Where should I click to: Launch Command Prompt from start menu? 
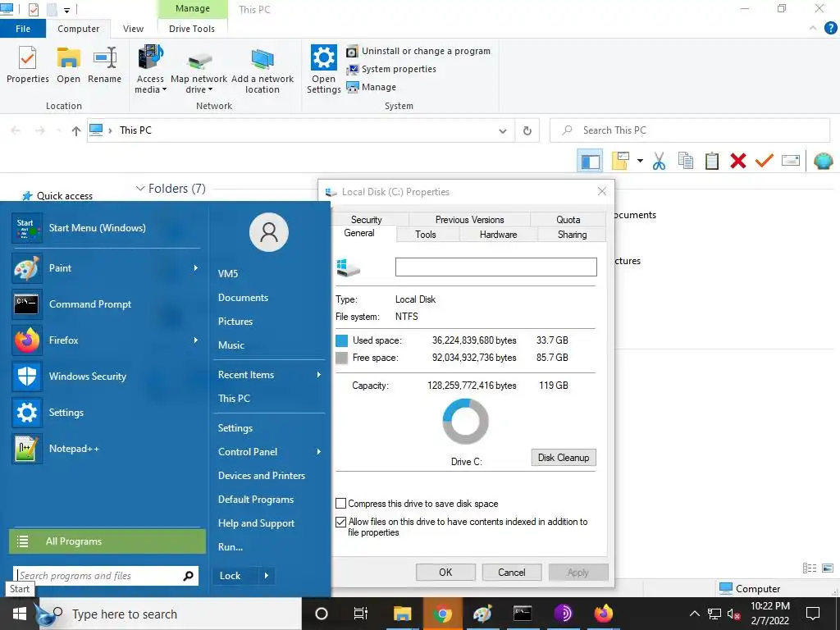[x=106, y=304]
